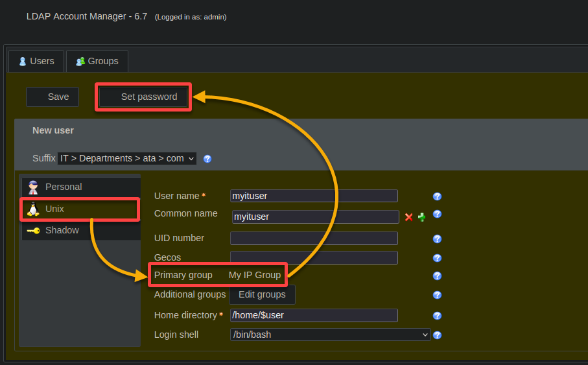588x365 pixels.
Task: Click the 'Logged in as: admin' text
Action: pyautogui.click(x=191, y=17)
